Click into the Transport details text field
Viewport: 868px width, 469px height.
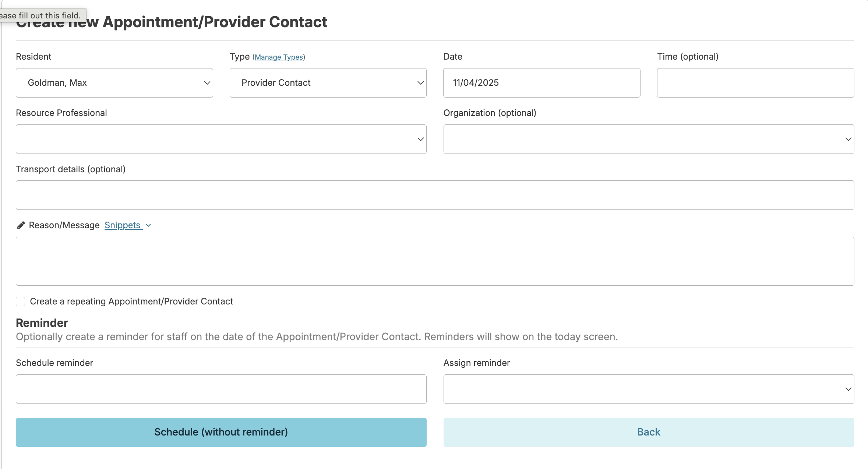(435, 195)
